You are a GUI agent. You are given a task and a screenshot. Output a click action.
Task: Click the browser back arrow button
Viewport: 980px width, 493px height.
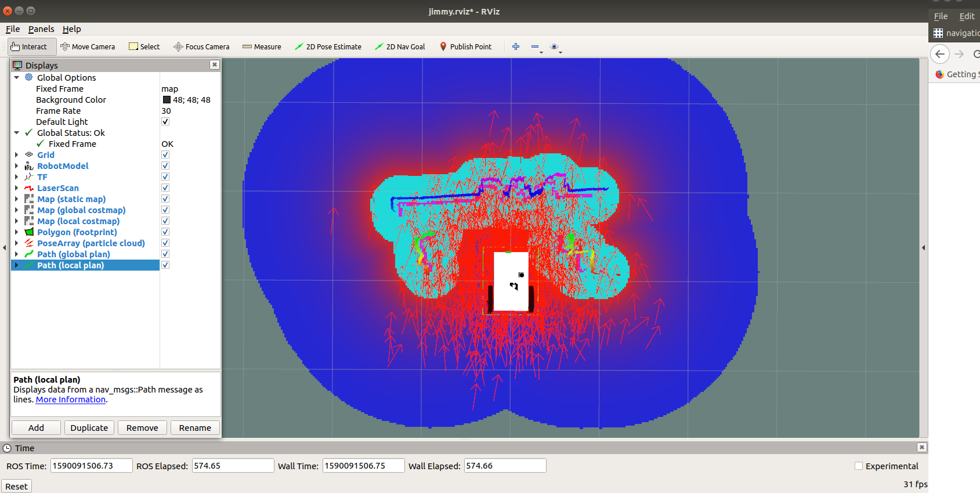coord(940,54)
